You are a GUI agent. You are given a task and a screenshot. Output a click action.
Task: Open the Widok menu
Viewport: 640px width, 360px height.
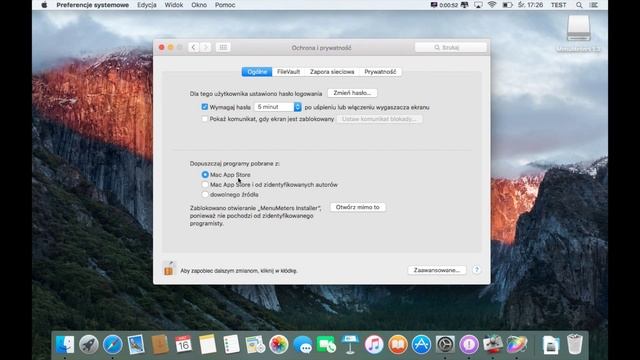(x=173, y=5)
